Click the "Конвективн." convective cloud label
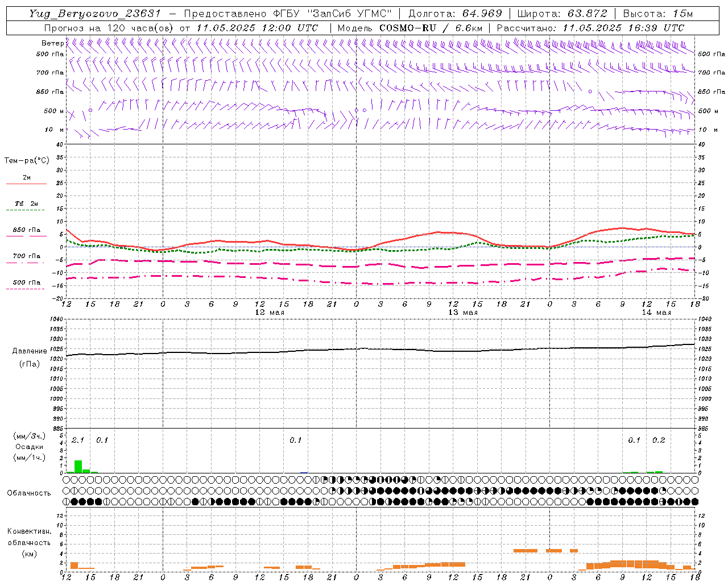 29,531
